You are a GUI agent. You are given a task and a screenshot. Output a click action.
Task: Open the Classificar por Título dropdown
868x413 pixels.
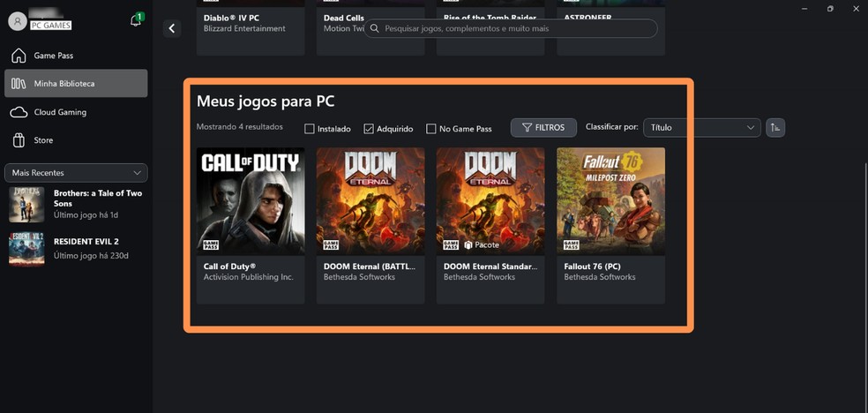702,127
